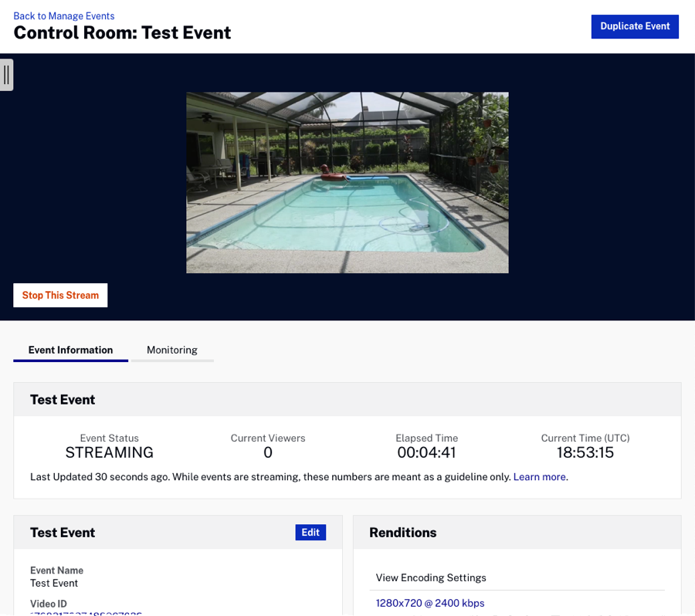Select the Event Information tab

pyautogui.click(x=70, y=350)
